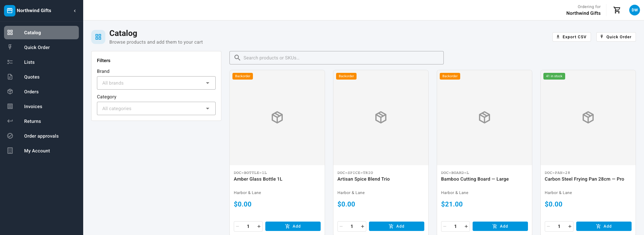Screen dimensions: 644x235
Task: Add Carbon Steel Frying Pan to cart
Action: pos(604,226)
